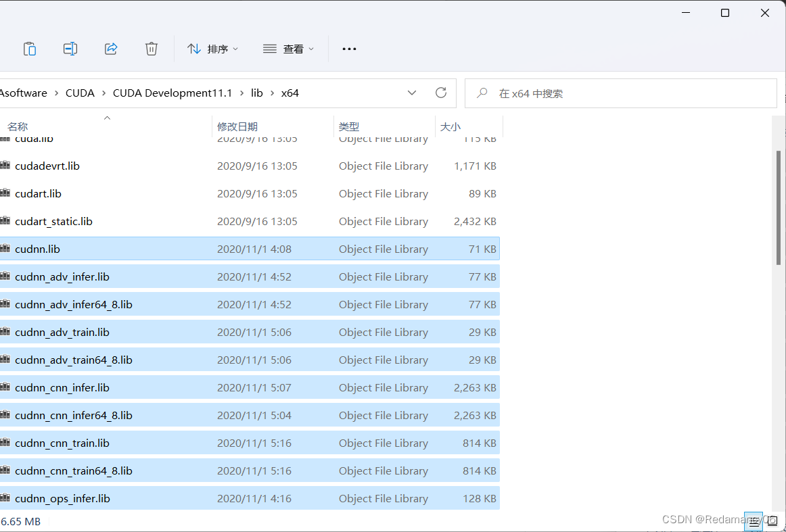The width and height of the screenshot is (786, 532).
Task: Close the Explorer window
Action: click(765, 13)
